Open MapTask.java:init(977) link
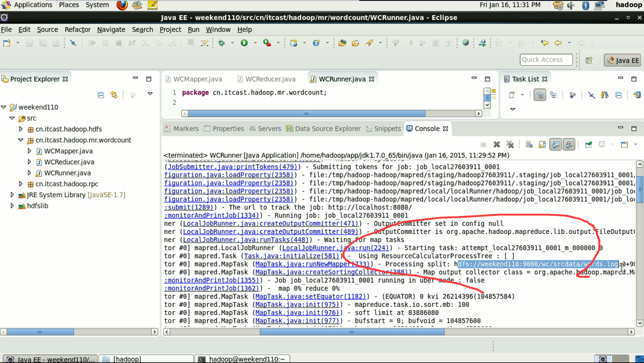644x363 pixels. point(298,321)
